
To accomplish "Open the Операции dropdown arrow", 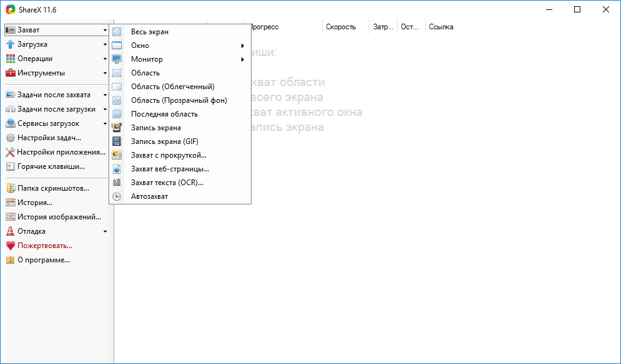I will pyautogui.click(x=105, y=59).
